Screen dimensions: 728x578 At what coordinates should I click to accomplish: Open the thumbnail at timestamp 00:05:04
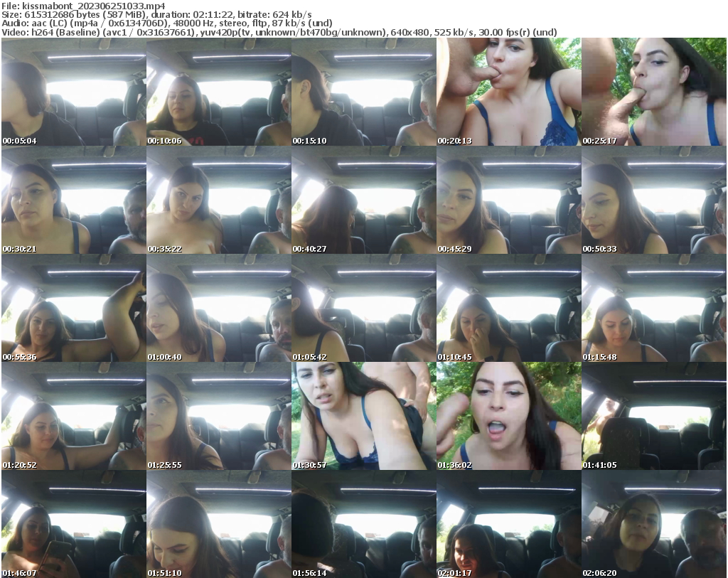pos(73,90)
